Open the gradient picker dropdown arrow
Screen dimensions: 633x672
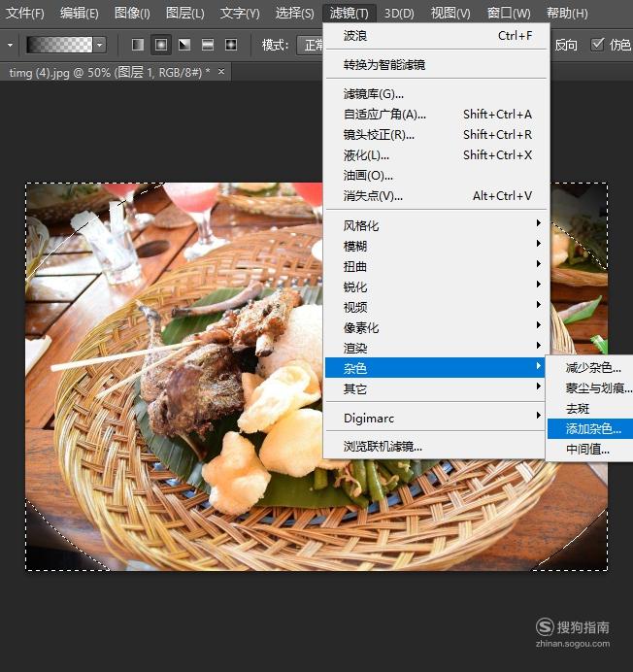pyautogui.click(x=100, y=45)
